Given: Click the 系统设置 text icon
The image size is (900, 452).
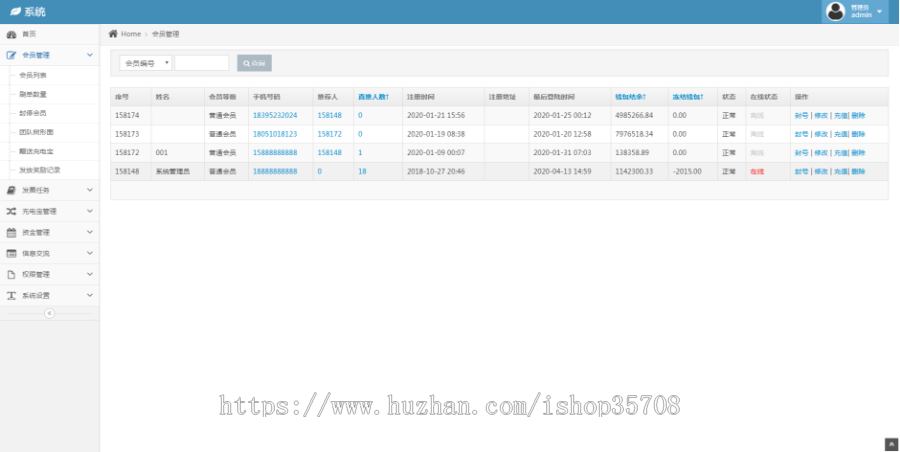Looking at the screenshot, I should point(11,295).
